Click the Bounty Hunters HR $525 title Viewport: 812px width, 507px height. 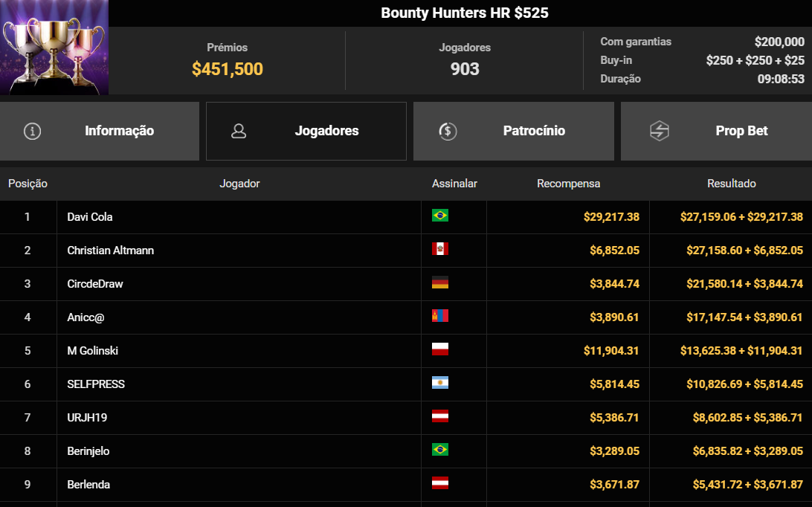click(464, 12)
